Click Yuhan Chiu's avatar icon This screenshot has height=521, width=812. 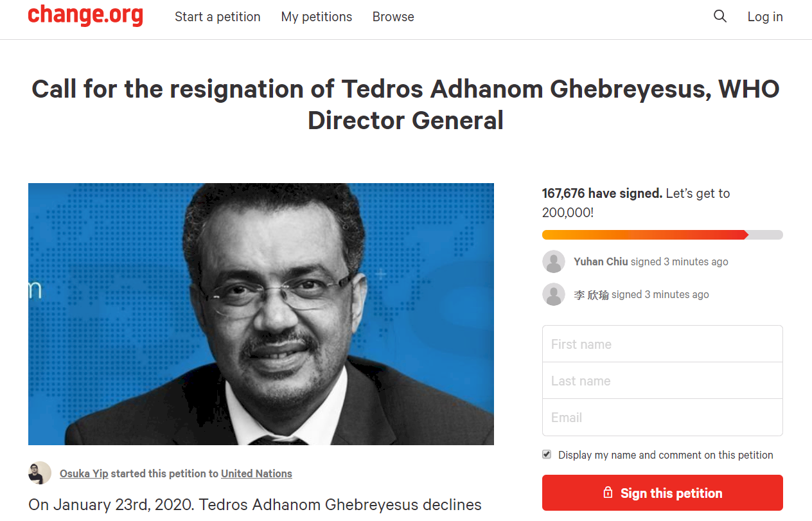point(554,261)
